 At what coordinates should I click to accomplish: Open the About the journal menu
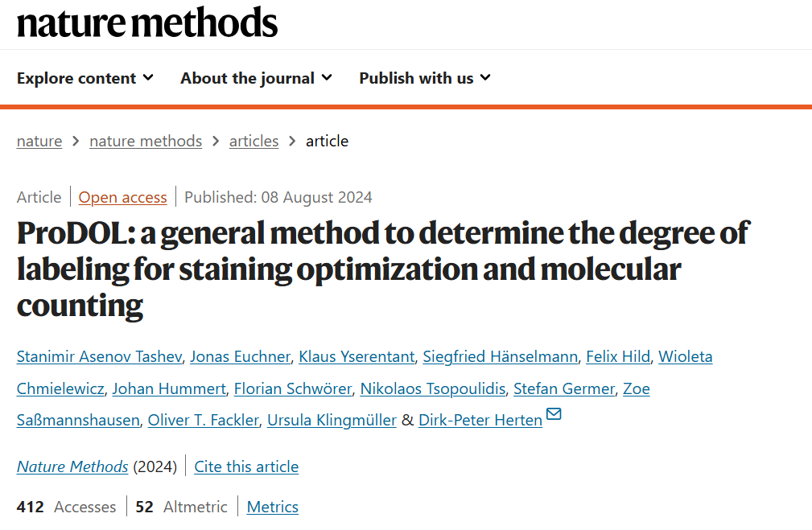coord(257,78)
